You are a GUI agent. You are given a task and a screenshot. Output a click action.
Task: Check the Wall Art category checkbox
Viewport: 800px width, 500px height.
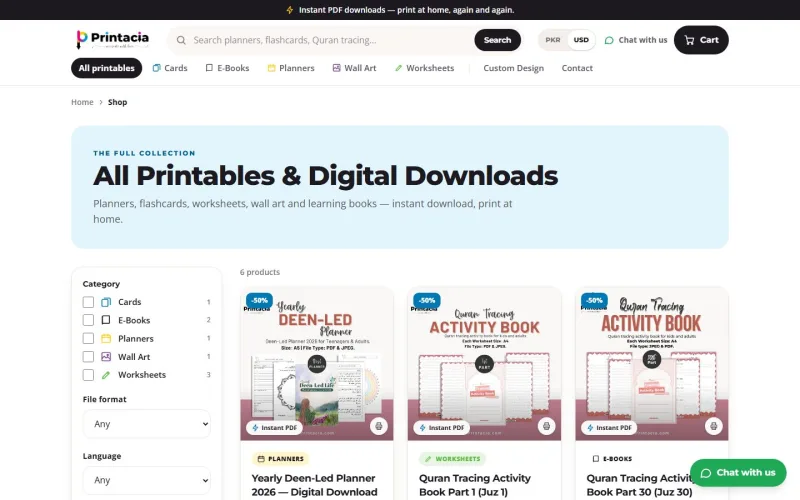coord(88,357)
